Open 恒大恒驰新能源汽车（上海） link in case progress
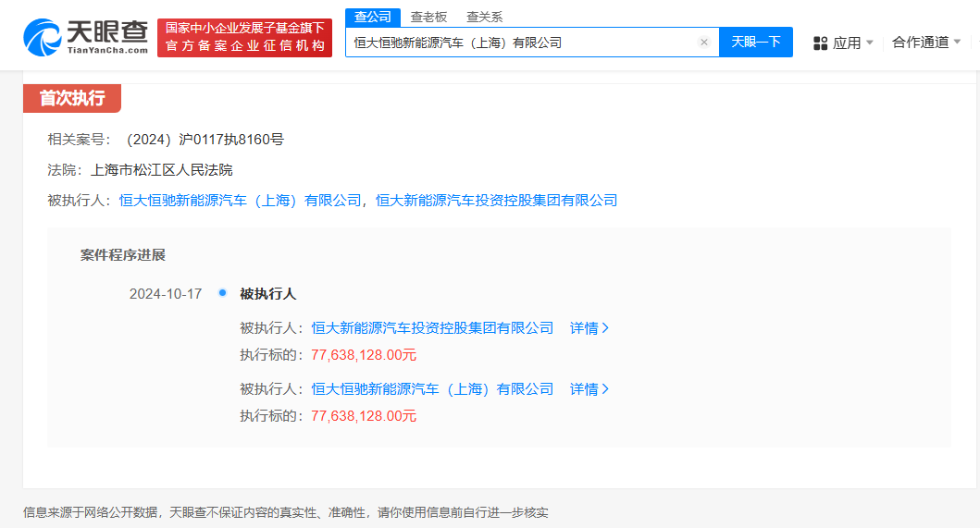The height and width of the screenshot is (528, 980). tap(432, 389)
